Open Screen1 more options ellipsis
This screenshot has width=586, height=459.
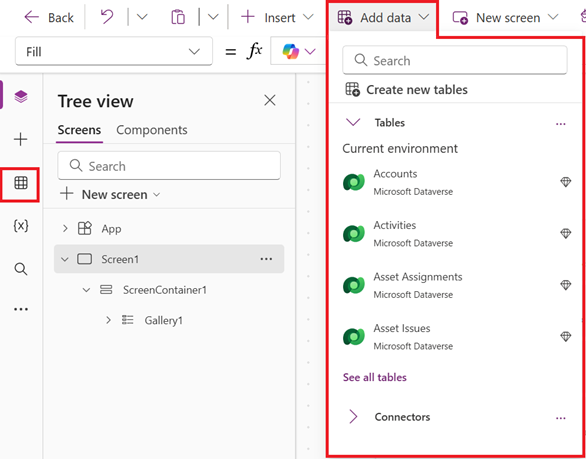point(266,259)
